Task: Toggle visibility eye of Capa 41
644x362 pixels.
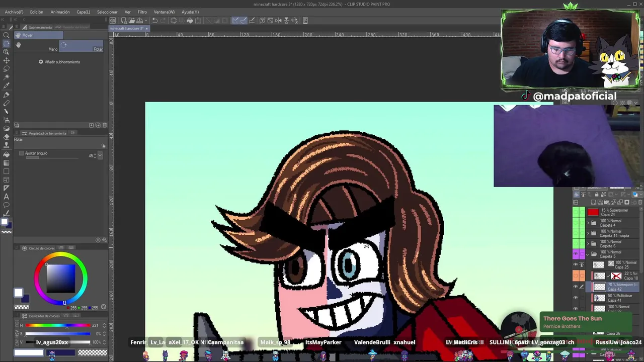Action: (576, 297)
